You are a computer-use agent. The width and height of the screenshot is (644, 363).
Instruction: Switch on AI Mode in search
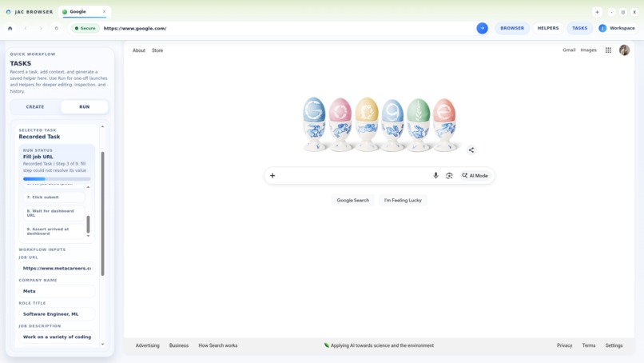click(475, 176)
